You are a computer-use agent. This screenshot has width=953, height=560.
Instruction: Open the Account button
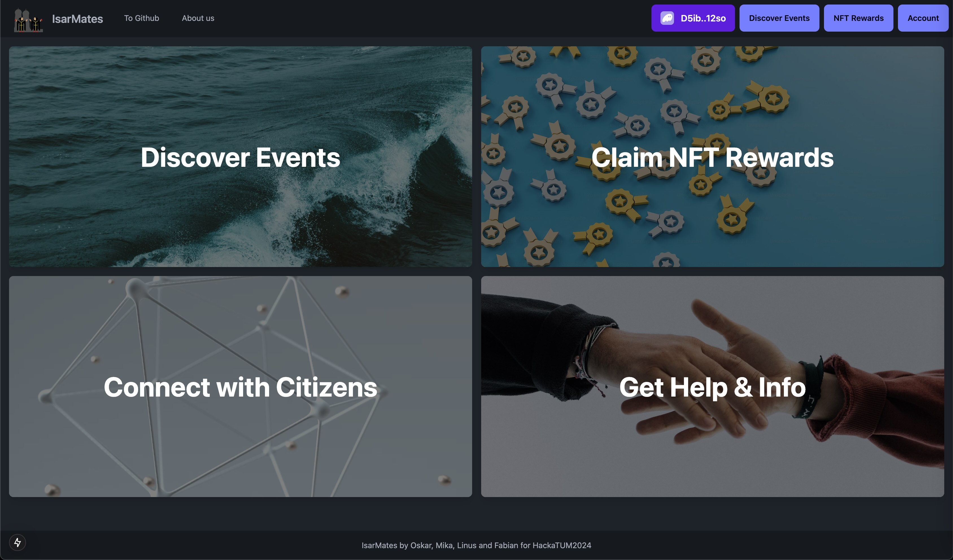pos(923,18)
